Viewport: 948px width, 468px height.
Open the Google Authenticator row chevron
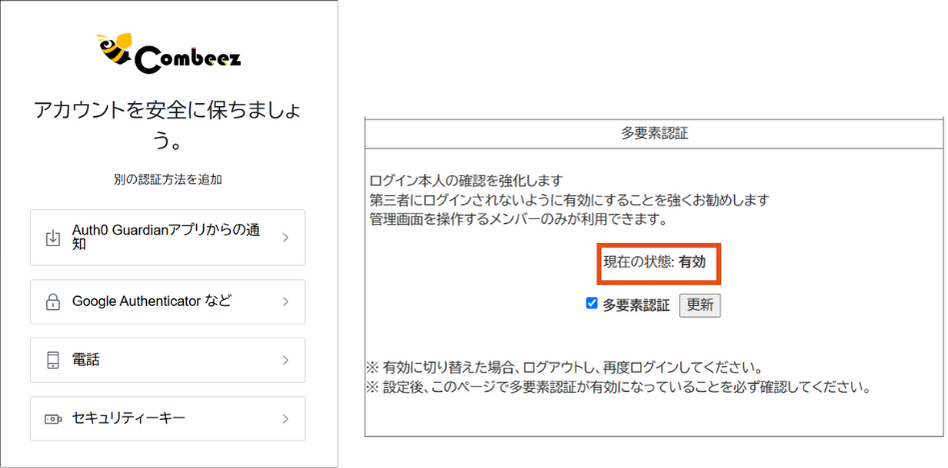pos(285,302)
